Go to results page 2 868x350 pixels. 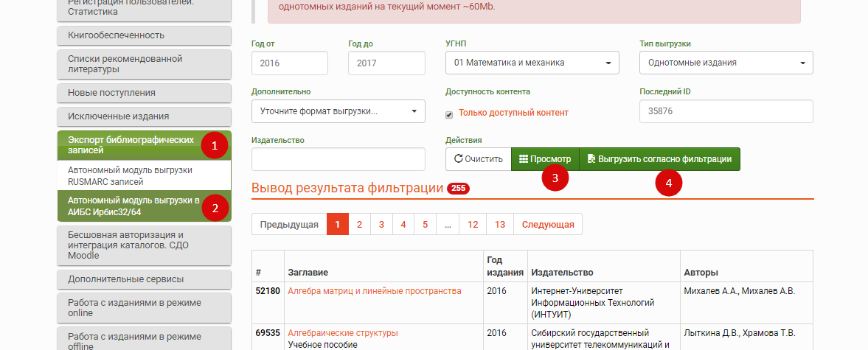click(x=359, y=225)
